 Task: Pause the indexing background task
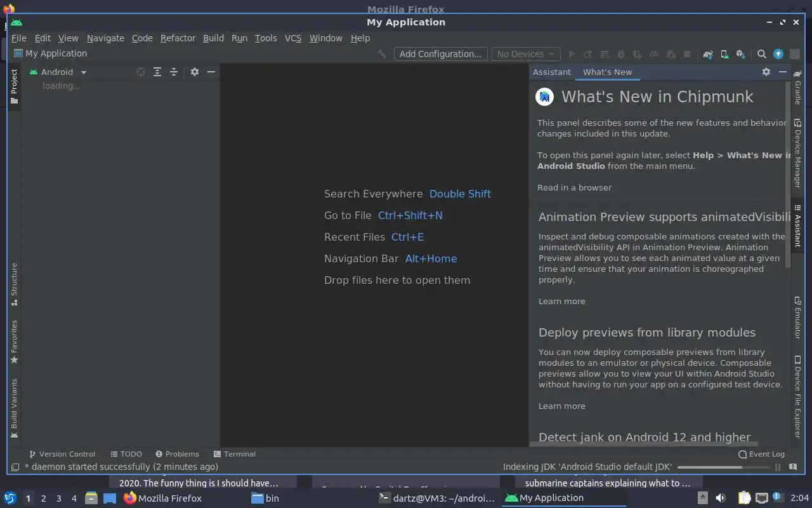pyautogui.click(x=778, y=467)
